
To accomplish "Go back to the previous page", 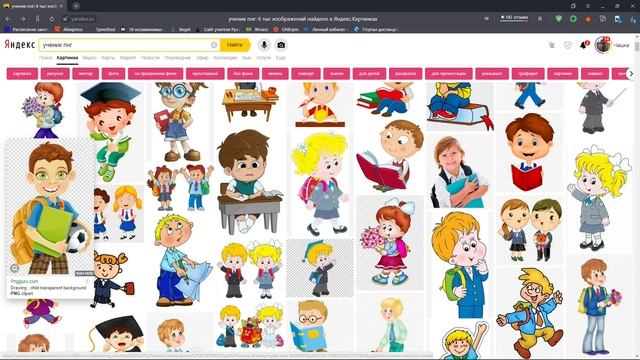I will tap(8, 19).
